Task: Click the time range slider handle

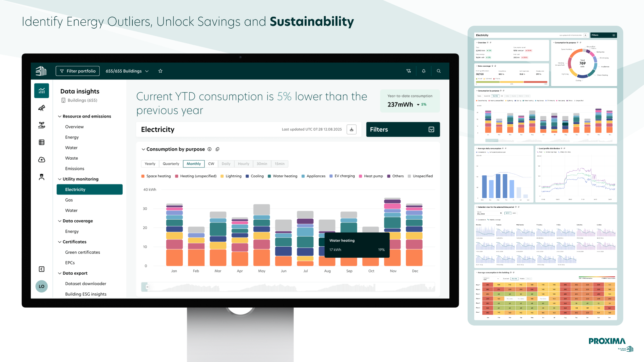Action: click(147, 287)
